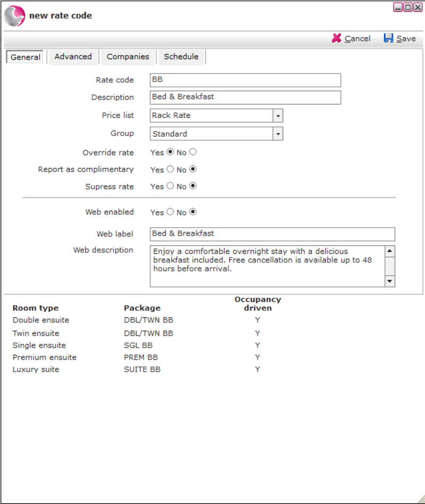Click DBL/TWN BB package for Double ensuite

[149, 320]
